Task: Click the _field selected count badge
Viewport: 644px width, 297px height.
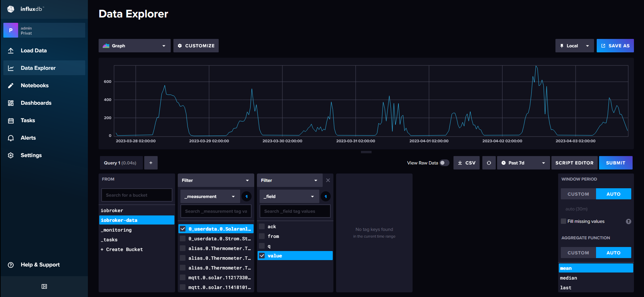Action: tap(326, 196)
